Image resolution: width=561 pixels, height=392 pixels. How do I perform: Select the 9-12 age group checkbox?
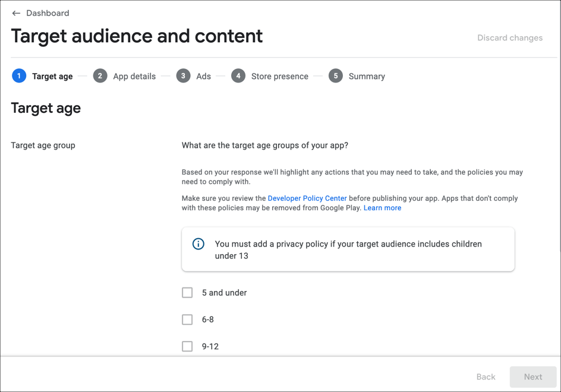coord(187,346)
